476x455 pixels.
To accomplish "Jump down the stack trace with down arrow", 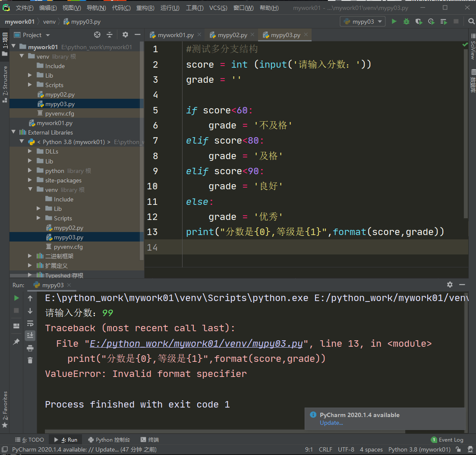I will [30, 311].
